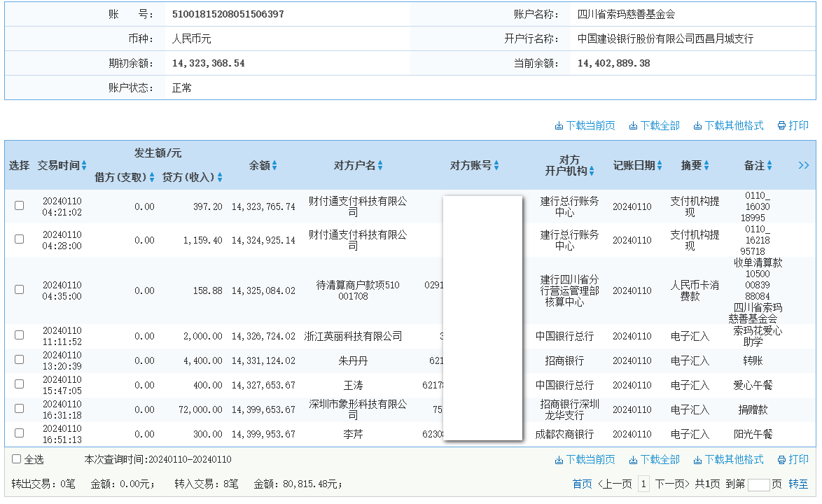Viewport: 822px width, 504px height.
Task: Click 成都农商银行 institution cell
Action: pos(564,434)
